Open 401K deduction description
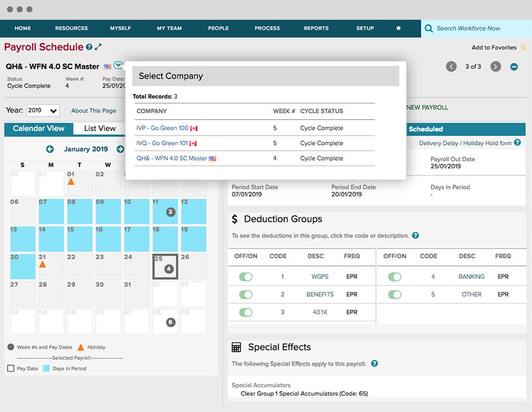The width and height of the screenshot is (532, 412). coord(320,312)
